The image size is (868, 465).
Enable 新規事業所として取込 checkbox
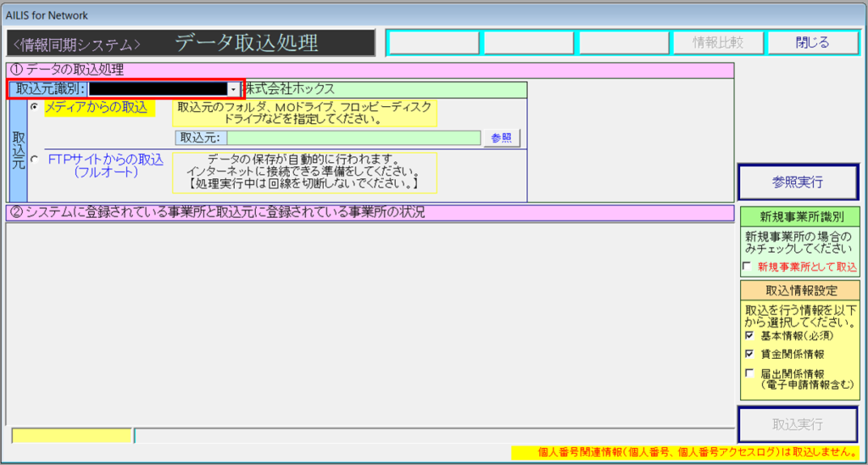pos(747,266)
